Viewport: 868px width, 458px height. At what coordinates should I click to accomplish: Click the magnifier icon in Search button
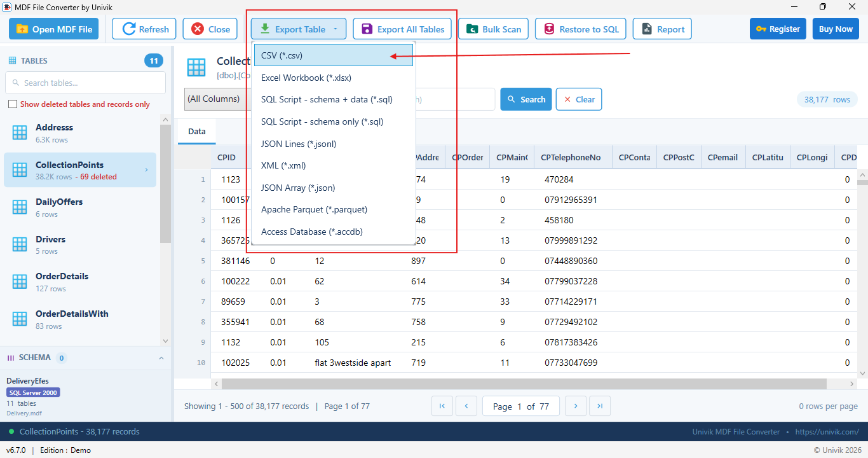tap(512, 99)
